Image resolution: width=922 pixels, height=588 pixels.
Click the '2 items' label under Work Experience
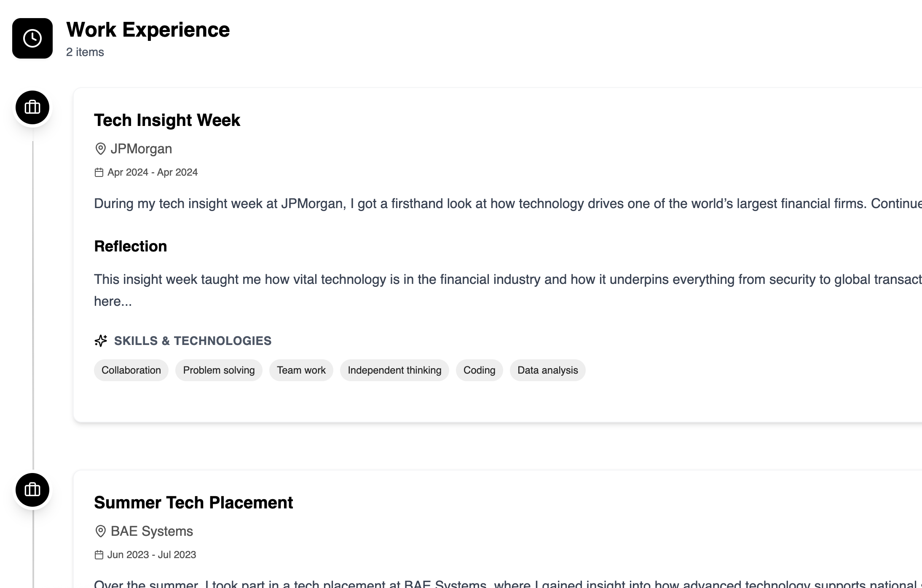(x=84, y=52)
